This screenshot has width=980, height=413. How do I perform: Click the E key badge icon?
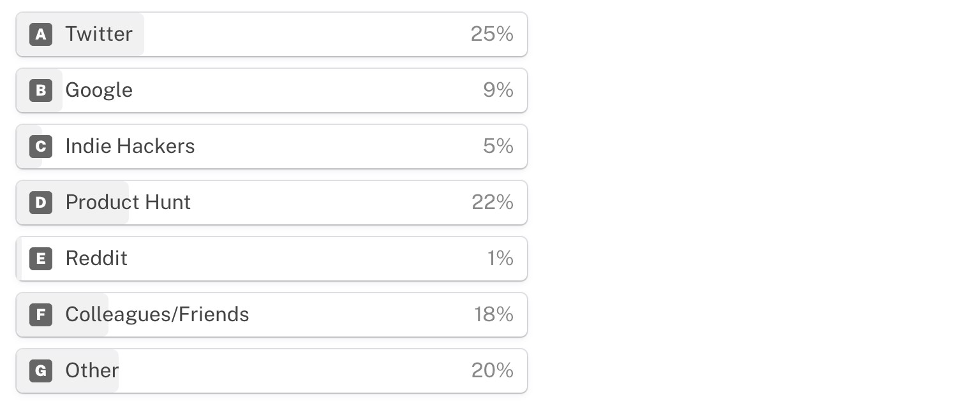41,259
